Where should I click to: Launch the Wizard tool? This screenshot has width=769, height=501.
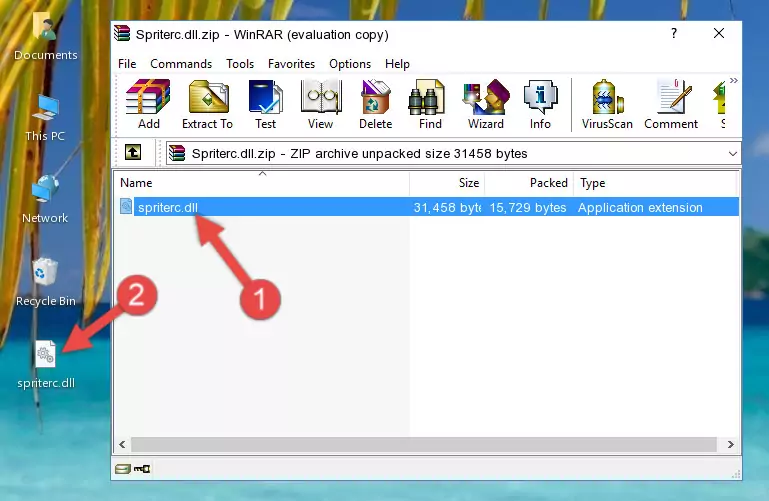point(486,104)
